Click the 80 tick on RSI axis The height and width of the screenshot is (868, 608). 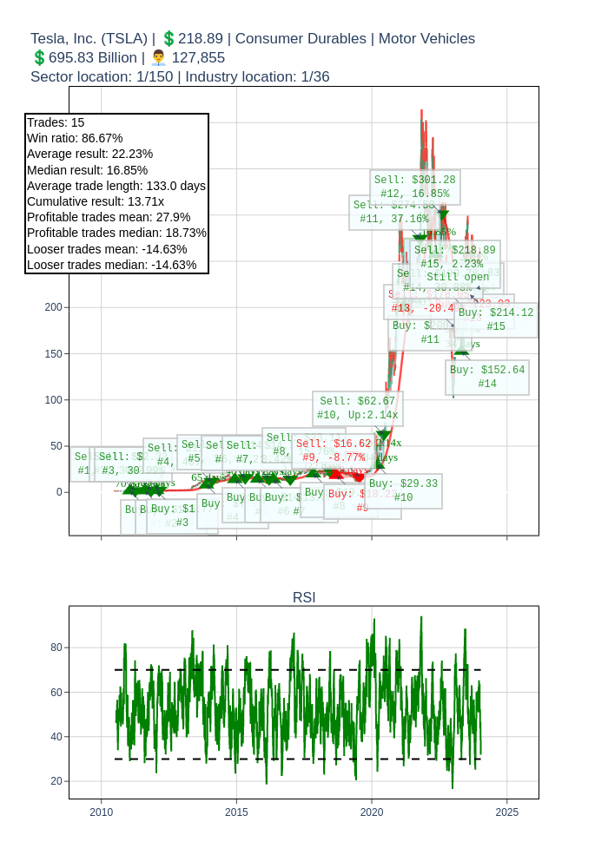pyautogui.click(x=56, y=648)
